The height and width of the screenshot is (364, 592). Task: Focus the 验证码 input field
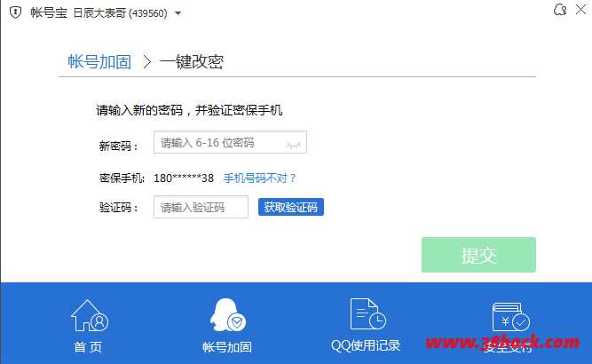(x=201, y=207)
